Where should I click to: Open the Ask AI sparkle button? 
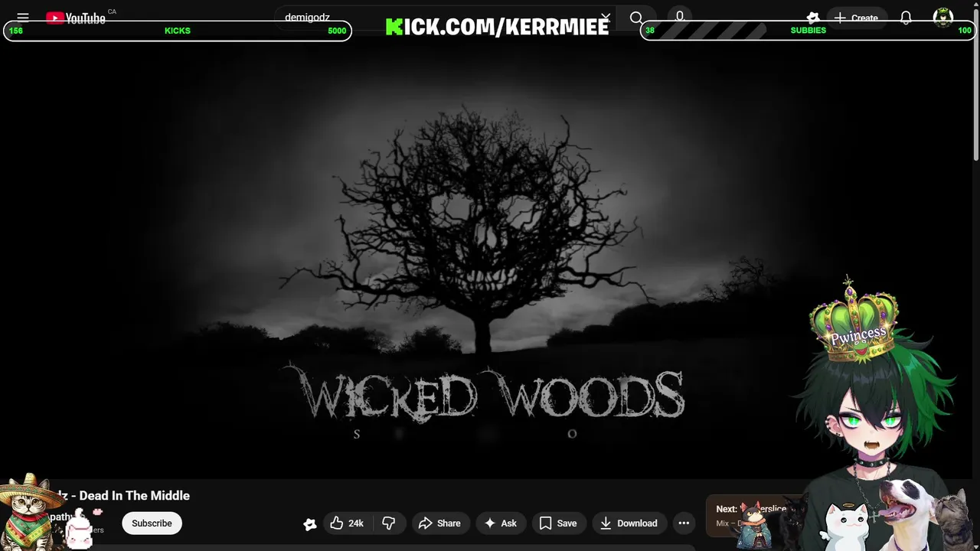click(x=500, y=523)
